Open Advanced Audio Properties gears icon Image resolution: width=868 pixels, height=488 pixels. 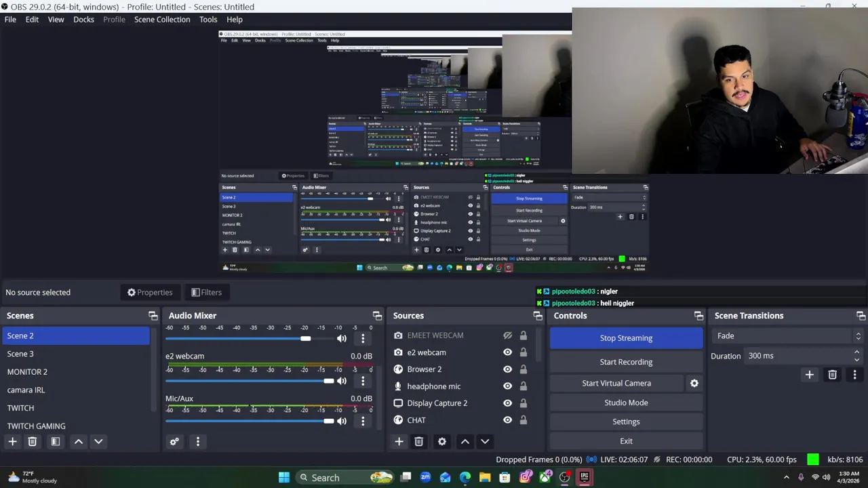(x=174, y=441)
